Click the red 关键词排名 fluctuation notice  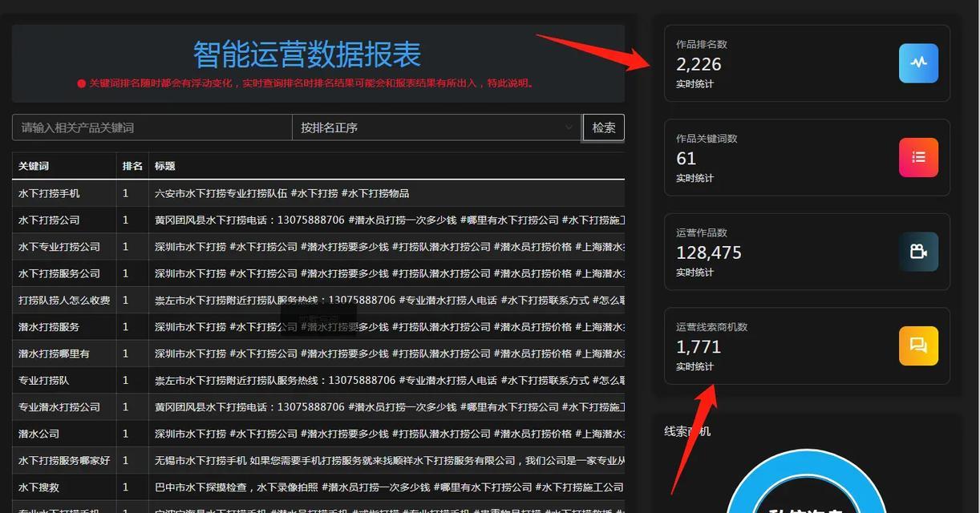[306, 83]
